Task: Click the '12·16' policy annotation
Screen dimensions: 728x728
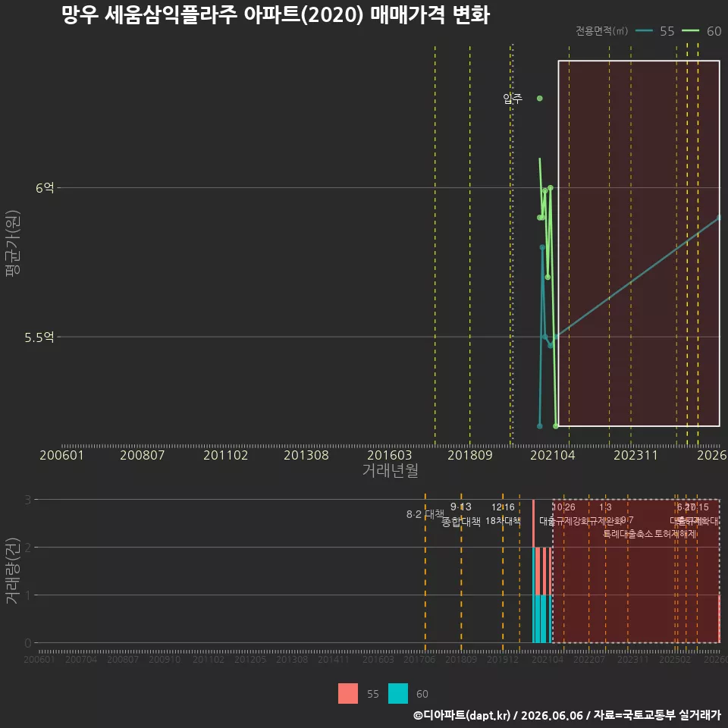Action: (x=503, y=507)
